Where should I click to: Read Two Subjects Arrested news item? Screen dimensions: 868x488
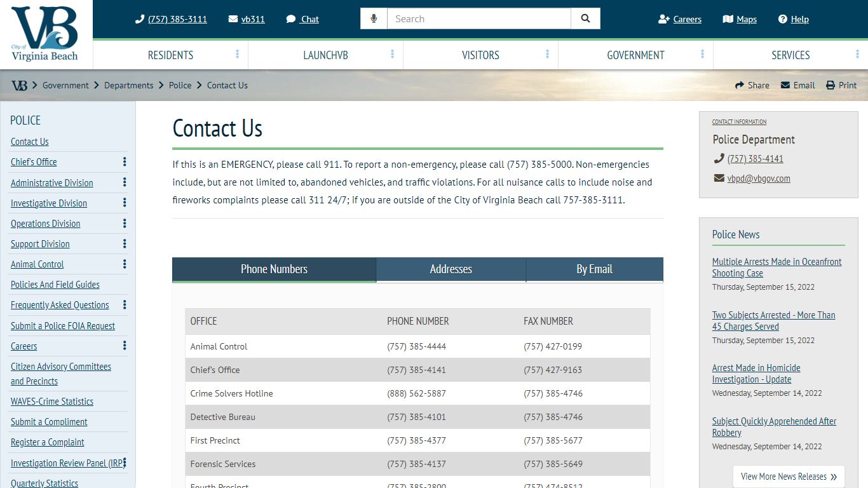click(774, 321)
